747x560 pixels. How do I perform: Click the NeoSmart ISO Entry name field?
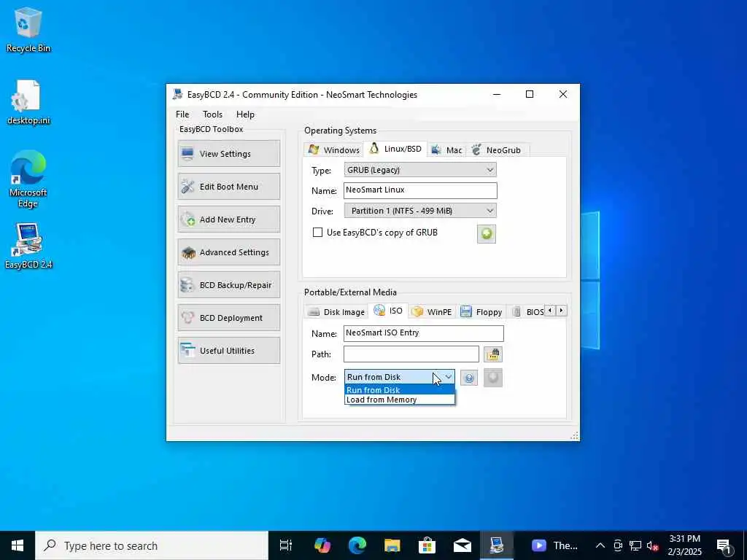tap(424, 333)
